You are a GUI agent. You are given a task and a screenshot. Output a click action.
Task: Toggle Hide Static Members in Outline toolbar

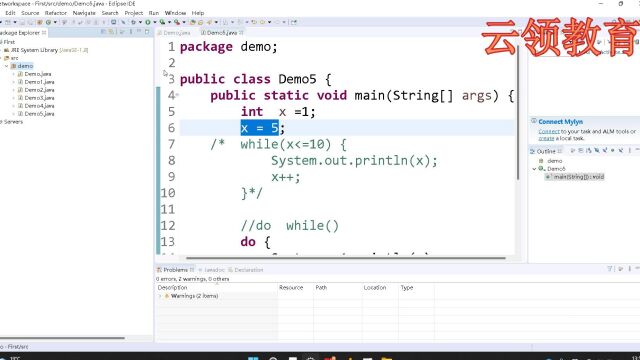604,151
